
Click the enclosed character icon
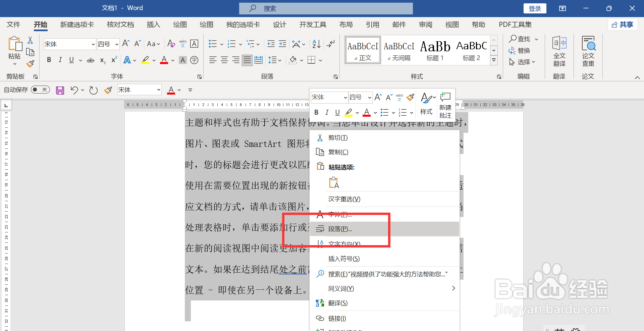pyautogui.click(x=194, y=60)
